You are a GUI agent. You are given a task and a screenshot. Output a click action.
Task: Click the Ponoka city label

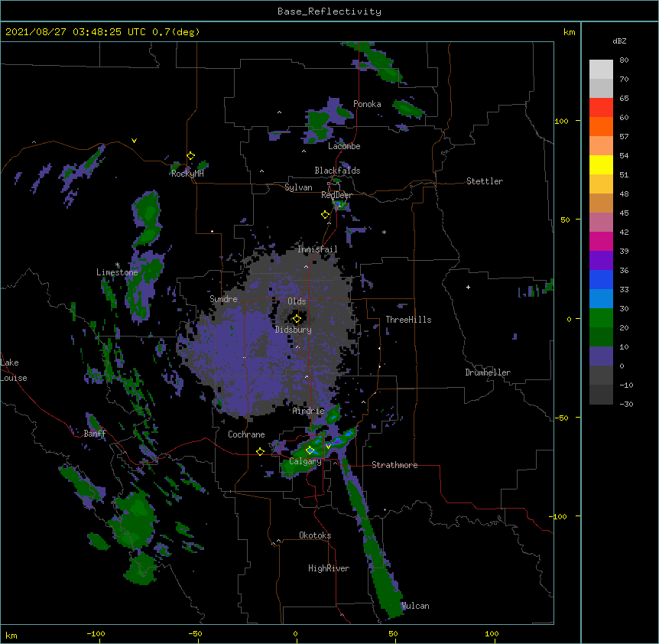[367, 104]
